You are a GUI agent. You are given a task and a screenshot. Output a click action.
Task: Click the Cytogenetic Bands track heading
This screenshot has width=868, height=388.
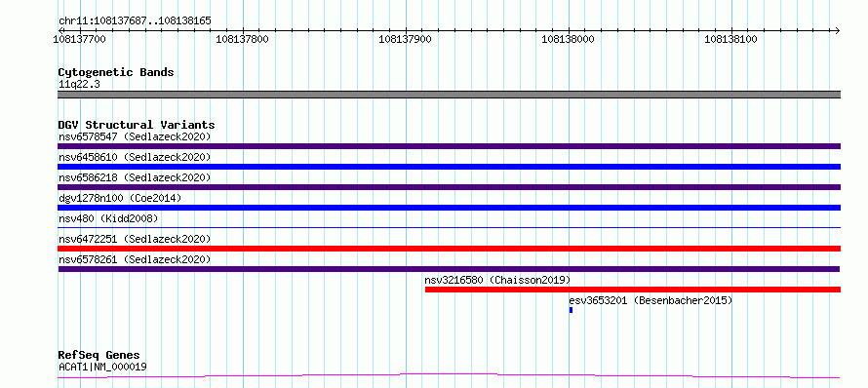coord(116,72)
